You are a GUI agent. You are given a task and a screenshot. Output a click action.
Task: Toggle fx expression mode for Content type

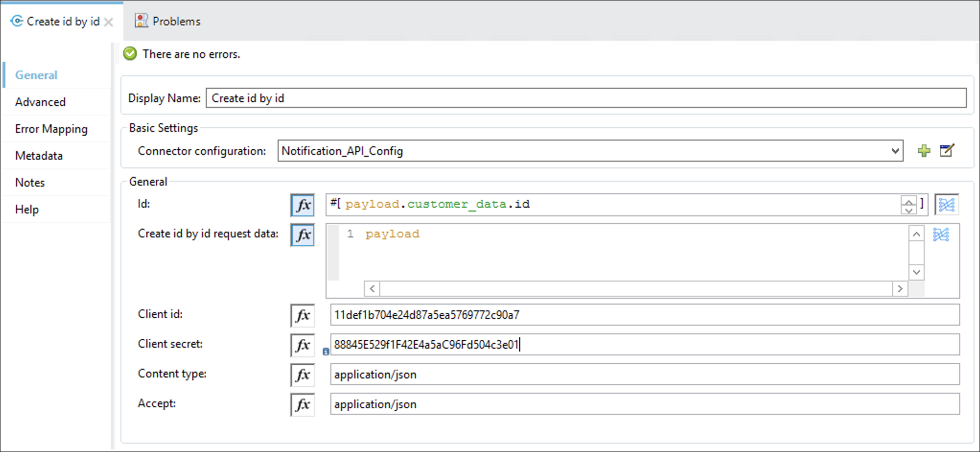click(303, 375)
